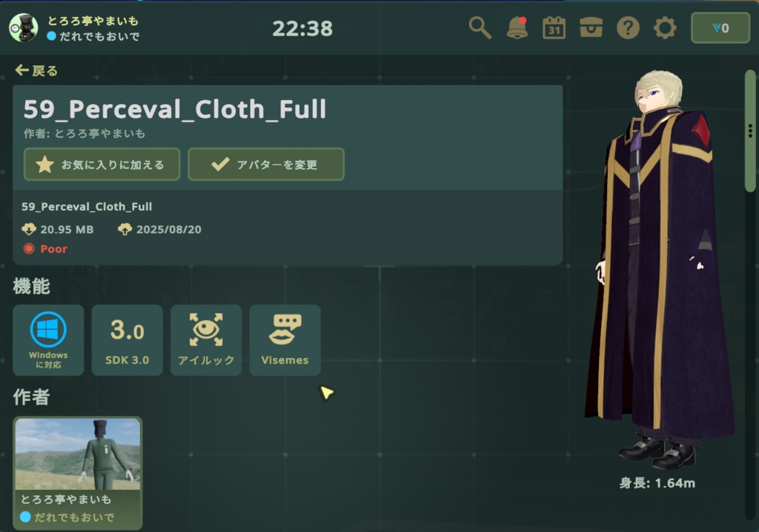Open the marketplace shop icon
Viewport: 759px width, 532px height.
(591, 28)
